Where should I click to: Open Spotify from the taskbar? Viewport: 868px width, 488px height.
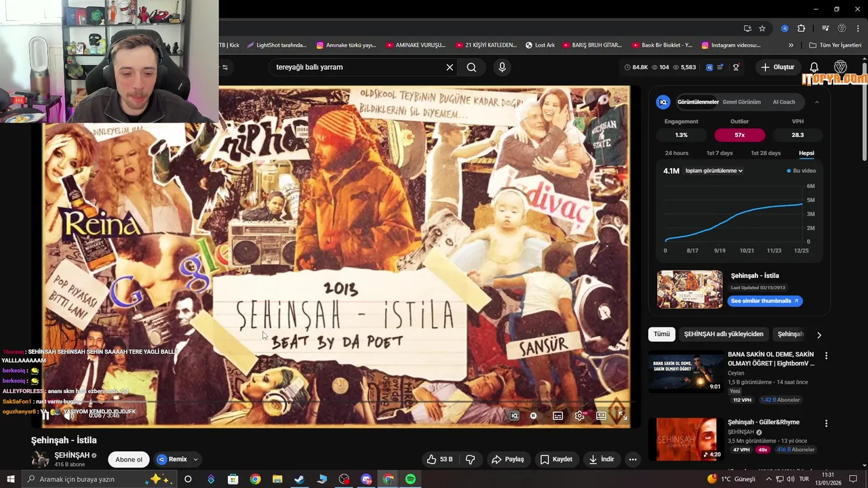tap(410, 479)
